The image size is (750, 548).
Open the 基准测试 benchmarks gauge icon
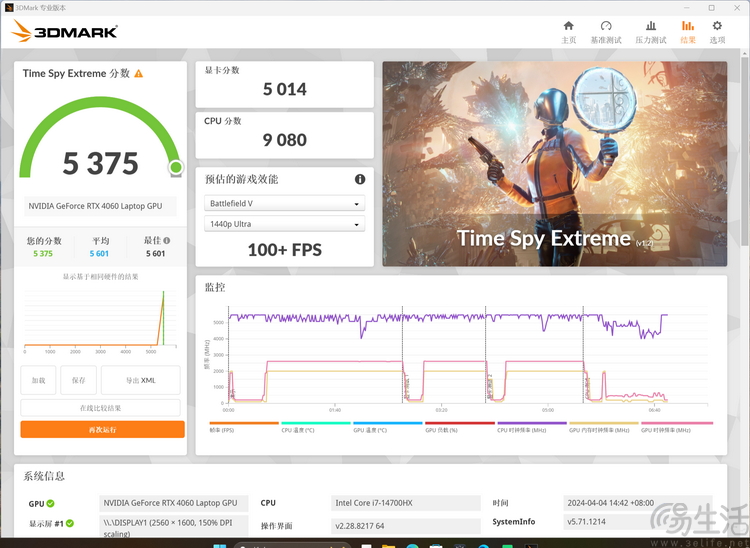(x=605, y=31)
